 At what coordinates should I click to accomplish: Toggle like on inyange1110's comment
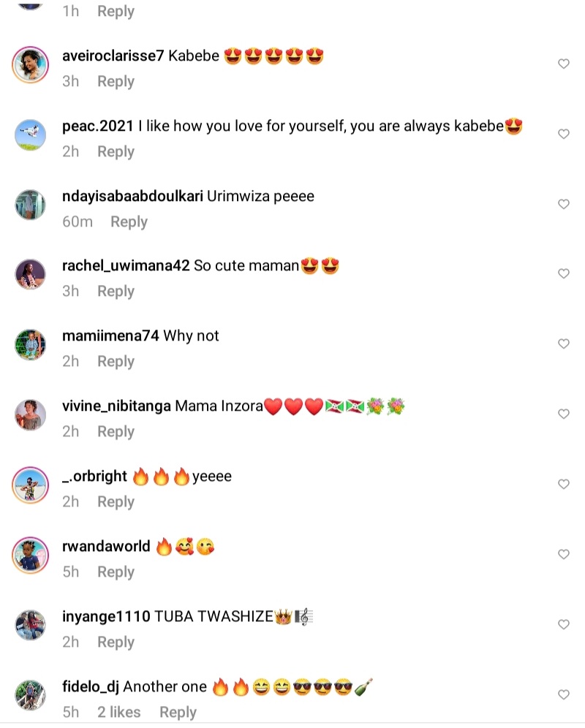coord(564,624)
